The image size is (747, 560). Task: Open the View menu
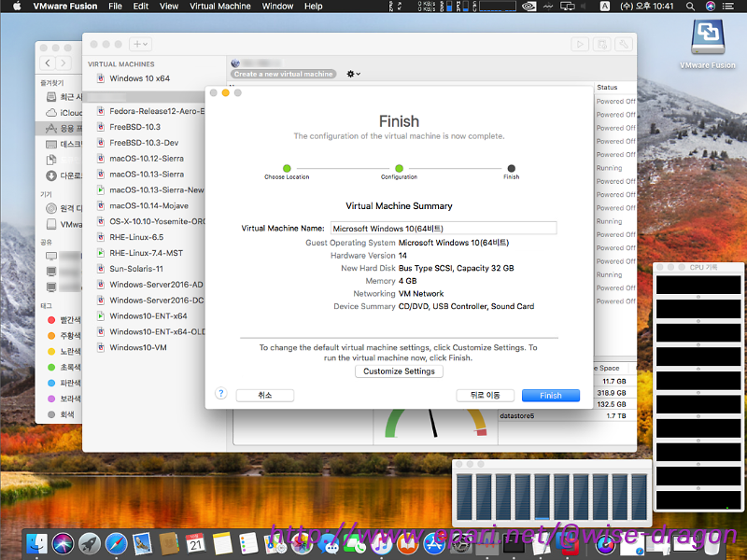click(169, 7)
